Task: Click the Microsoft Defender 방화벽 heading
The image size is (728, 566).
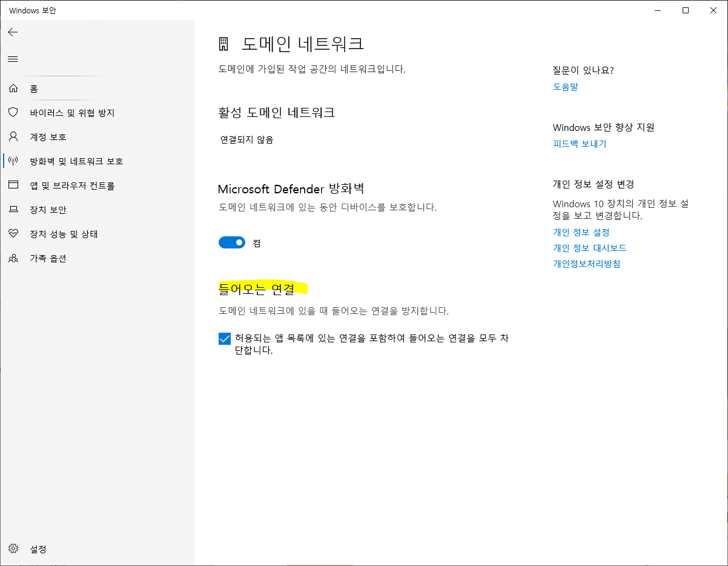Action: click(x=291, y=188)
